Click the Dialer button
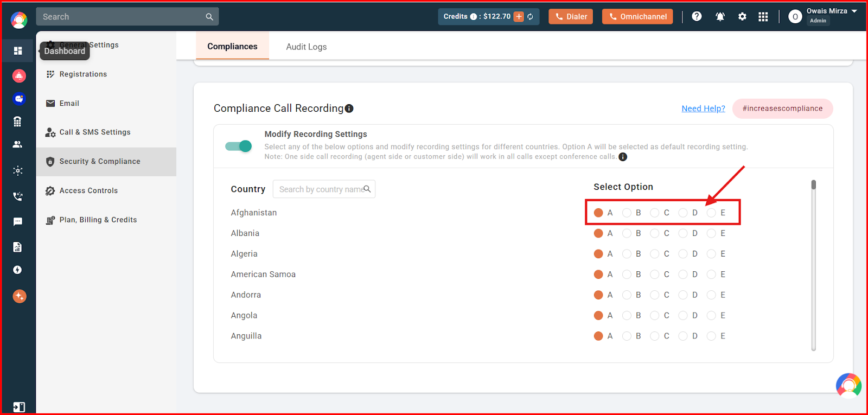Viewport: 868px width, 415px height. pyautogui.click(x=571, y=16)
